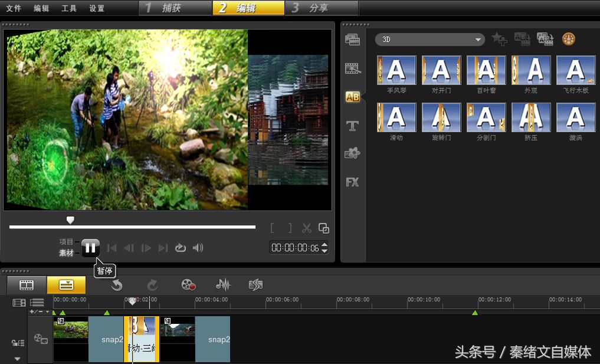Screen dimensions: 600x364
Task: Expand the 3D transition category dropdown
Action: 478,40
